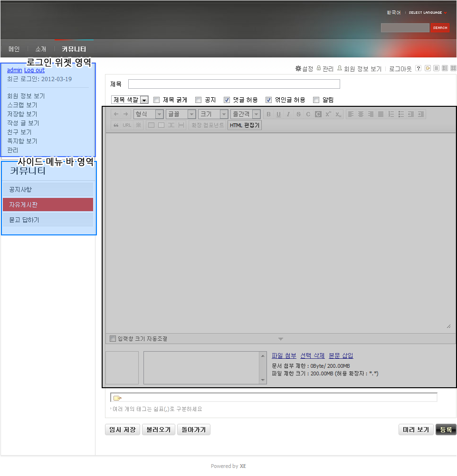Click the 등록 submit button

point(446,429)
